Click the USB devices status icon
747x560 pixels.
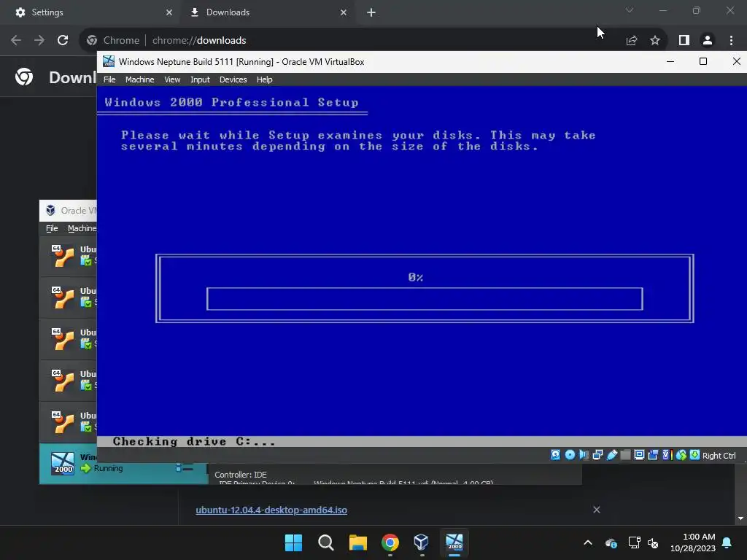click(x=612, y=455)
